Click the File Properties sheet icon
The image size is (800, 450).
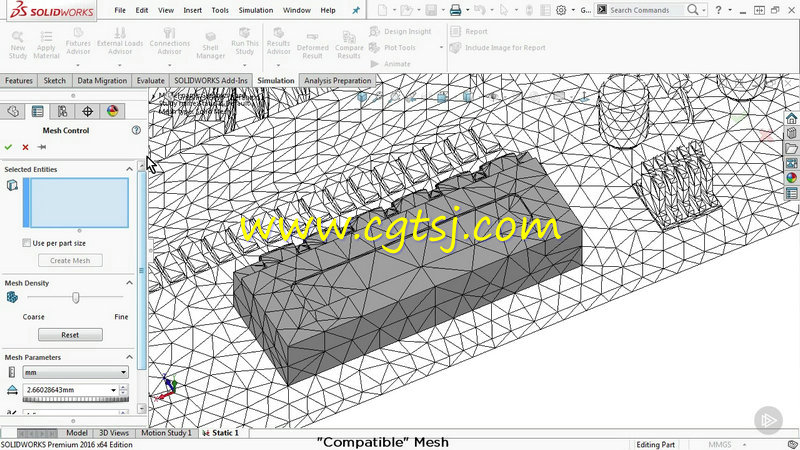click(545, 10)
